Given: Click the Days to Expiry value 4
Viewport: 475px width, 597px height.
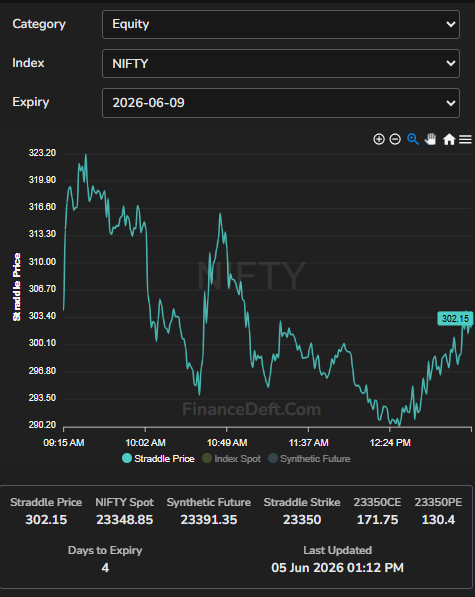Looking at the screenshot, I should point(105,568).
